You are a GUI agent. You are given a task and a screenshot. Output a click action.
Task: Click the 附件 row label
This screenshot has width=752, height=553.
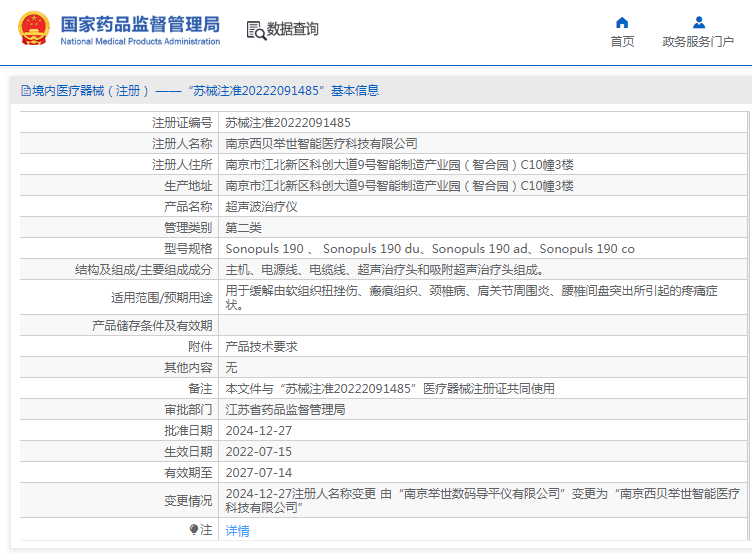coord(200,346)
